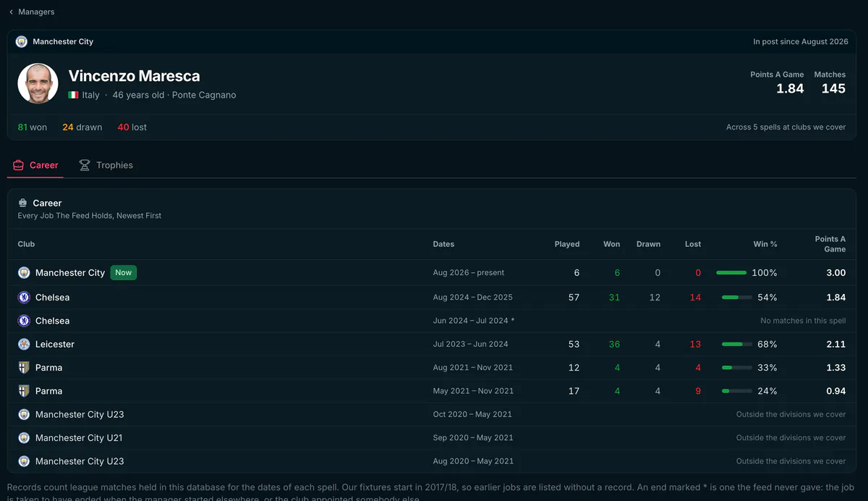
Task: Open Parma in the May 2021 – Nov 2021 row
Action: pyautogui.click(x=48, y=390)
